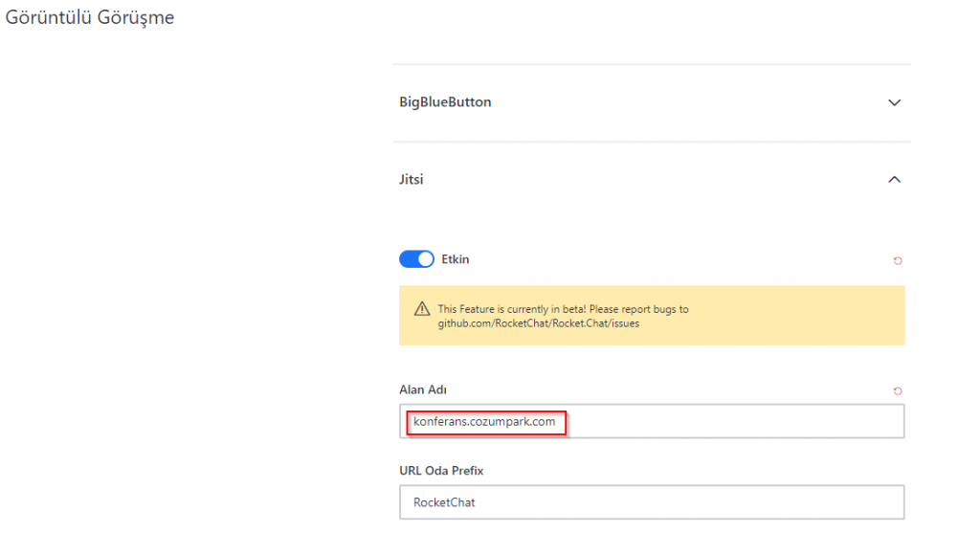The image size is (980, 533).
Task: Click the Etkin label text
Action: pyautogui.click(x=455, y=259)
